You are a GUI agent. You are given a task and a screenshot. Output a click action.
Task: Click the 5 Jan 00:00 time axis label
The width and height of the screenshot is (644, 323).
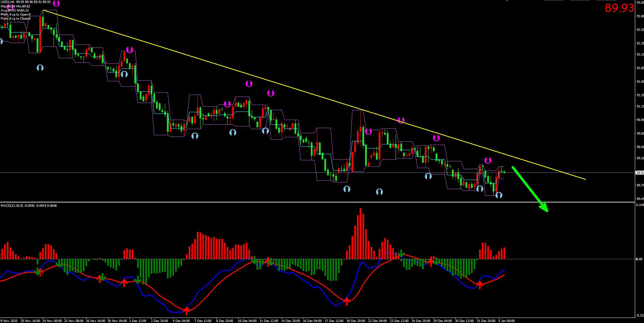[x=507, y=320]
